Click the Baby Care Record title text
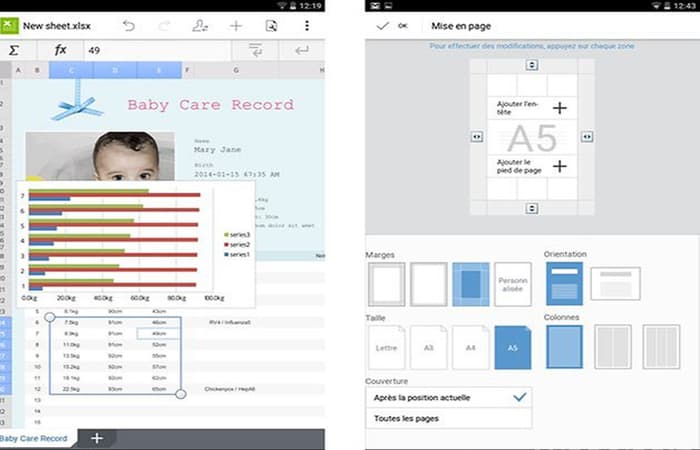This screenshot has height=450, width=700. click(x=211, y=105)
